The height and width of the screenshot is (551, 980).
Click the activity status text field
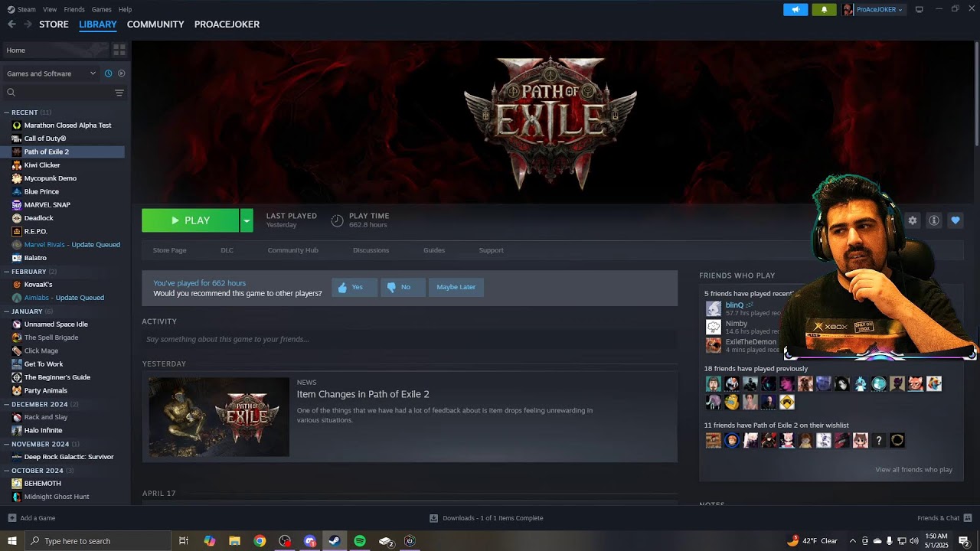pos(410,339)
